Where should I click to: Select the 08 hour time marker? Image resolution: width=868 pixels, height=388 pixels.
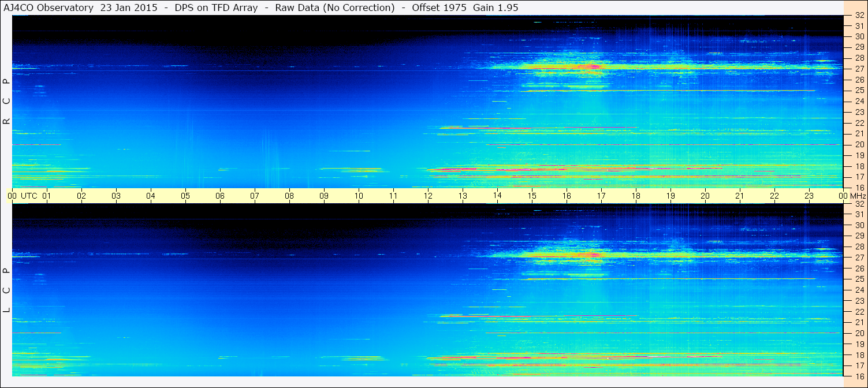pyautogui.click(x=289, y=196)
